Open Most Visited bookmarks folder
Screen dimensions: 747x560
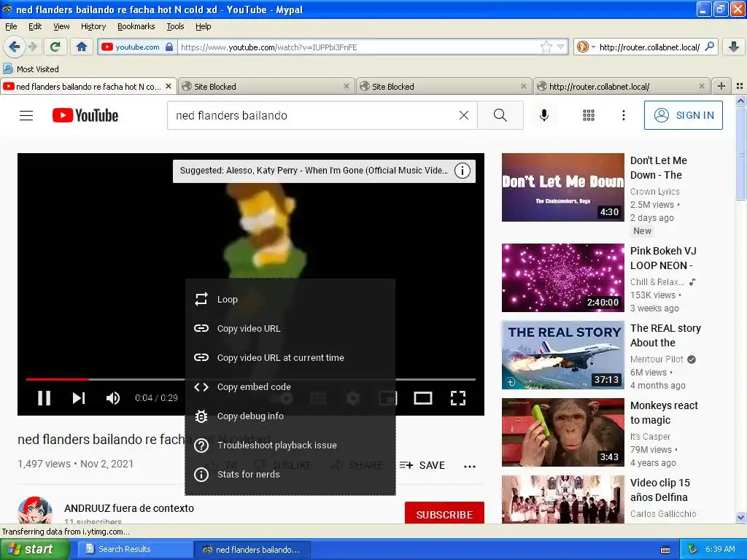click(31, 69)
